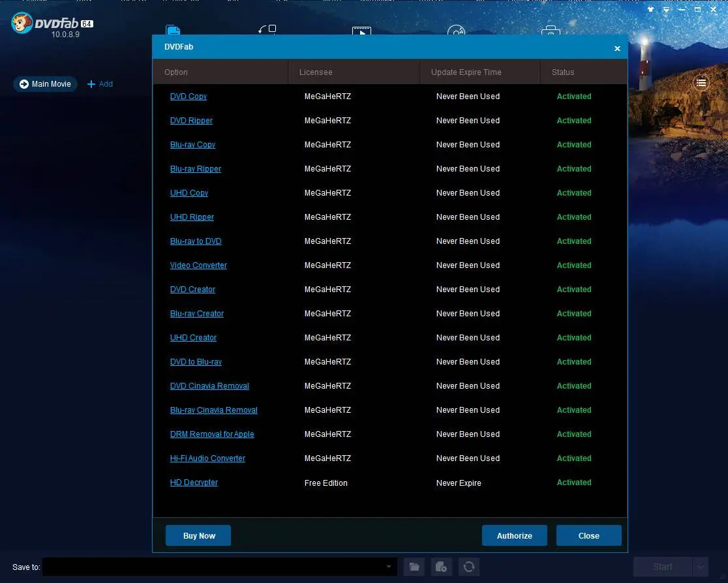Open the Hi-Fi Audio Converter link
This screenshot has width=728, height=583.
tap(207, 458)
